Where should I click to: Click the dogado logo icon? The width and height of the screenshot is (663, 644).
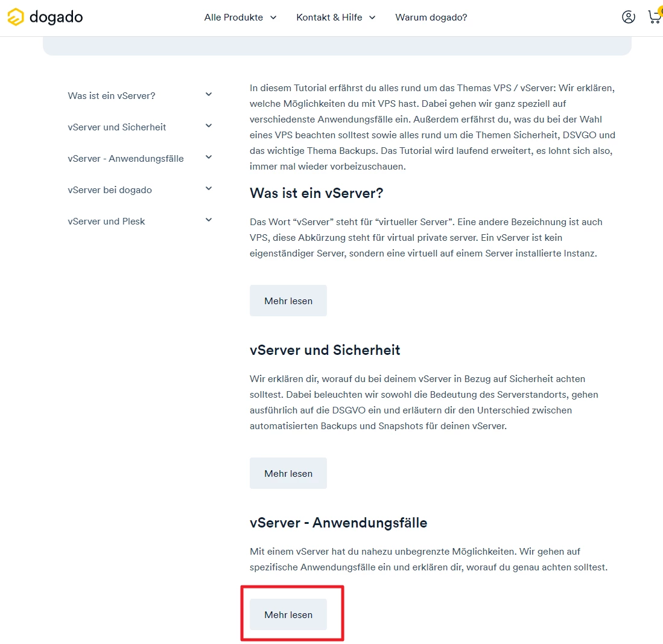16,18
